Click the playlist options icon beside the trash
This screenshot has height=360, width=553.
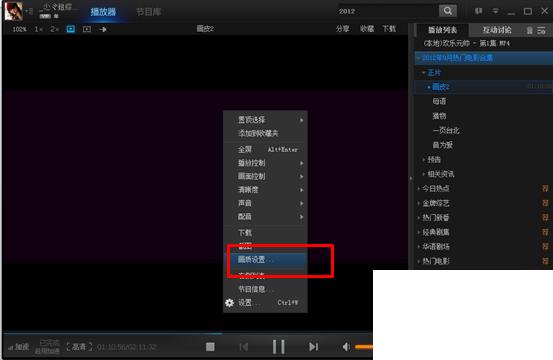pos(541,30)
